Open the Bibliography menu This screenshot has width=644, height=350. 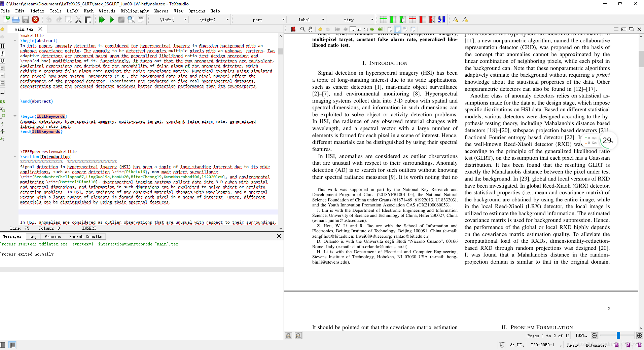tap(135, 11)
